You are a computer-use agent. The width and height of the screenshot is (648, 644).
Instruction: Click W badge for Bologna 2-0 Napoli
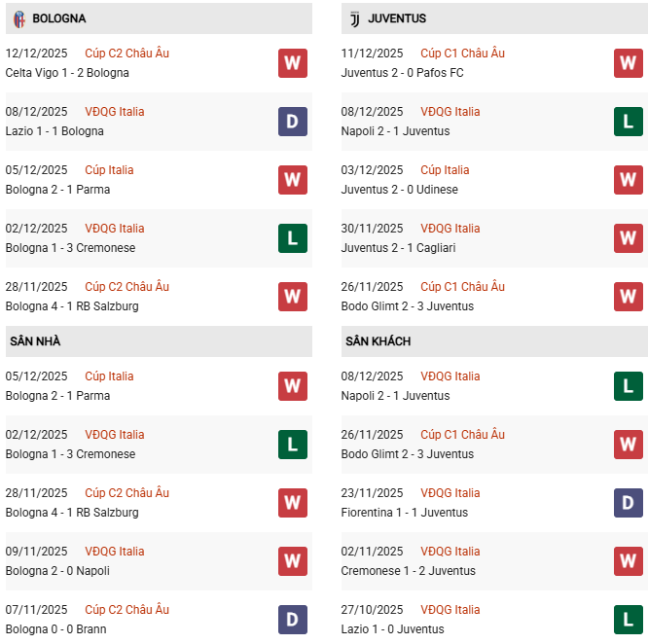coord(293,561)
